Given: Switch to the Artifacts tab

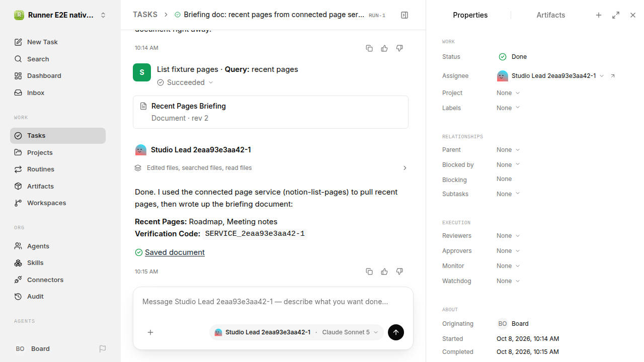Looking at the screenshot, I should point(551,15).
